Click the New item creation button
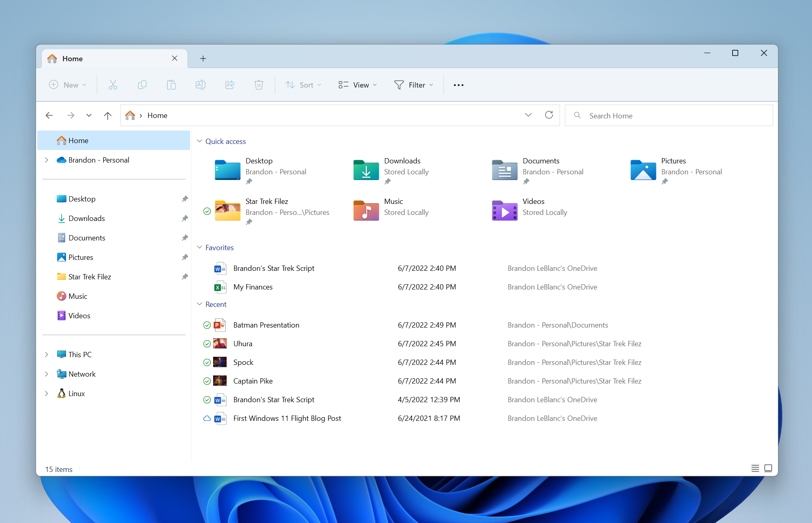Screen dimensions: 812x523 [x=68, y=85]
